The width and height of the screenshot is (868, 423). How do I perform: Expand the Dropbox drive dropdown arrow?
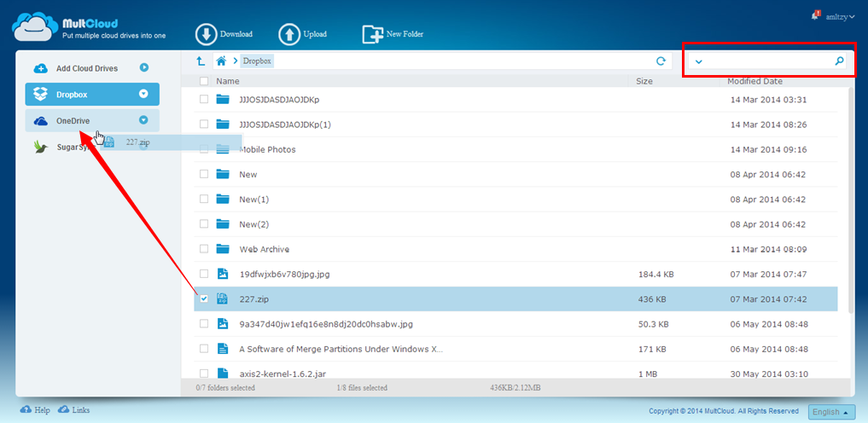tap(143, 95)
